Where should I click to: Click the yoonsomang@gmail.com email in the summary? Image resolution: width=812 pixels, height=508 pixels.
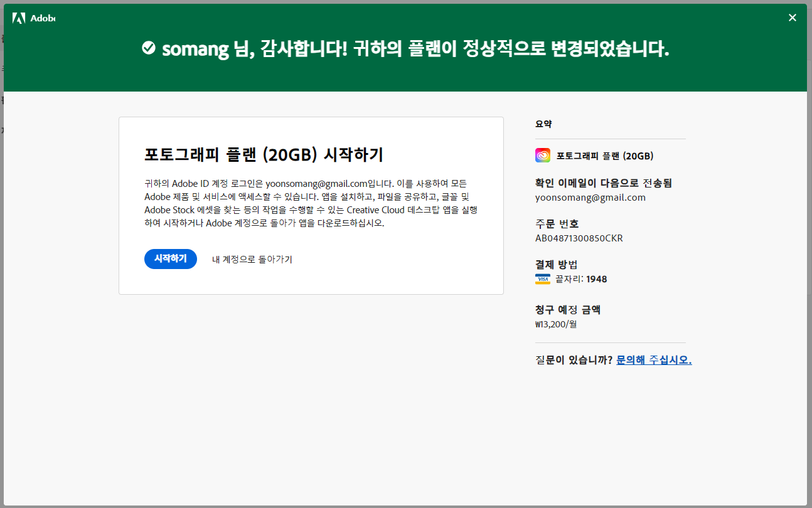pos(590,198)
